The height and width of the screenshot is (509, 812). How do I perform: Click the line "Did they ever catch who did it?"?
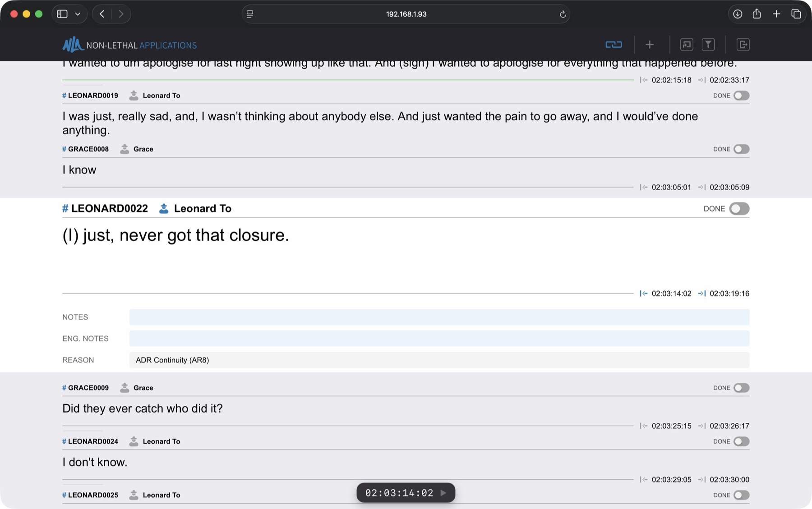143,408
